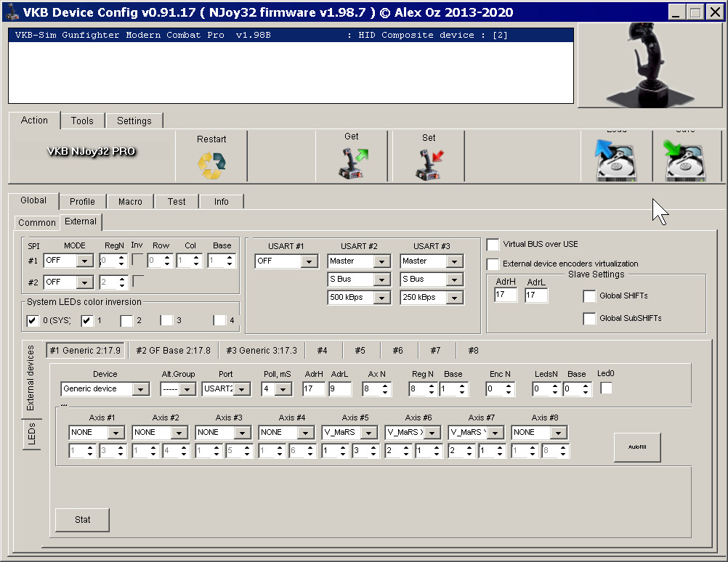Select external device tab #4

(322, 351)
